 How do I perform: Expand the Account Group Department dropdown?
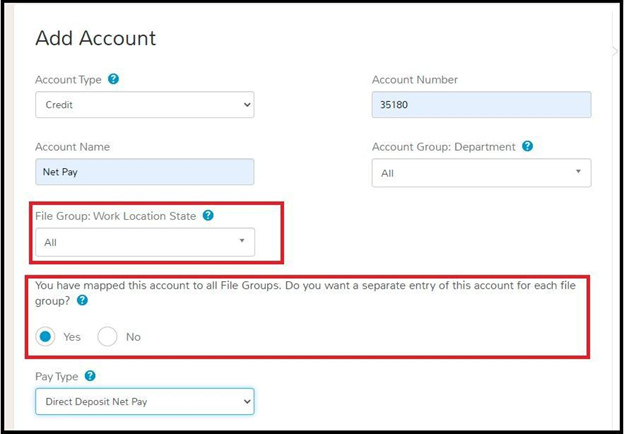482,173
